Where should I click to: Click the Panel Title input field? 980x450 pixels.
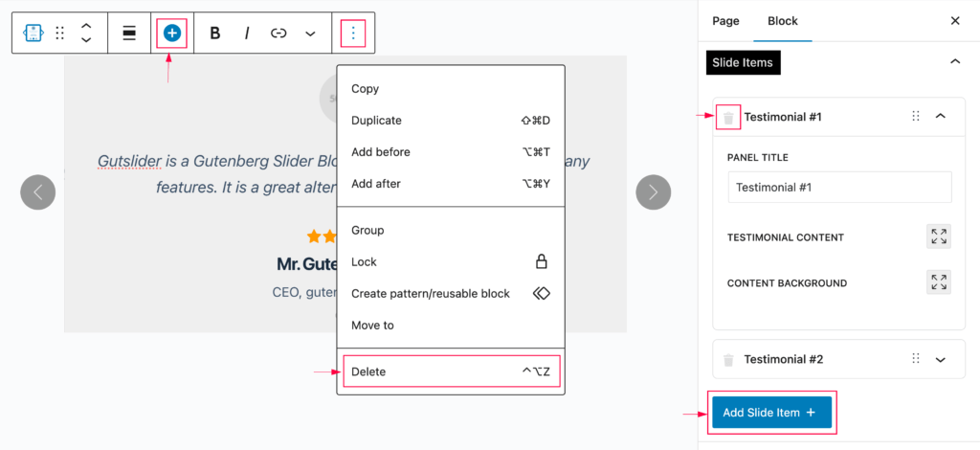(839, 188)
